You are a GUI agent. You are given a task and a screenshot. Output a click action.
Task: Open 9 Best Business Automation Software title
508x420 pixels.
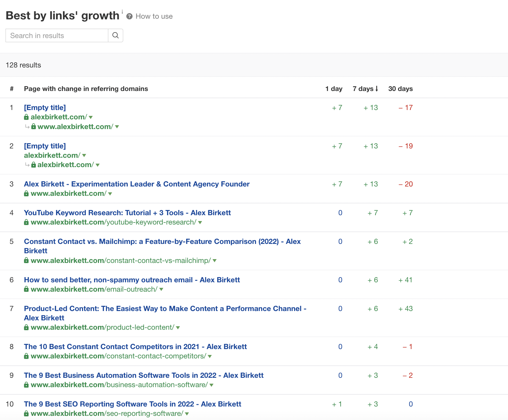click(144, 375)
